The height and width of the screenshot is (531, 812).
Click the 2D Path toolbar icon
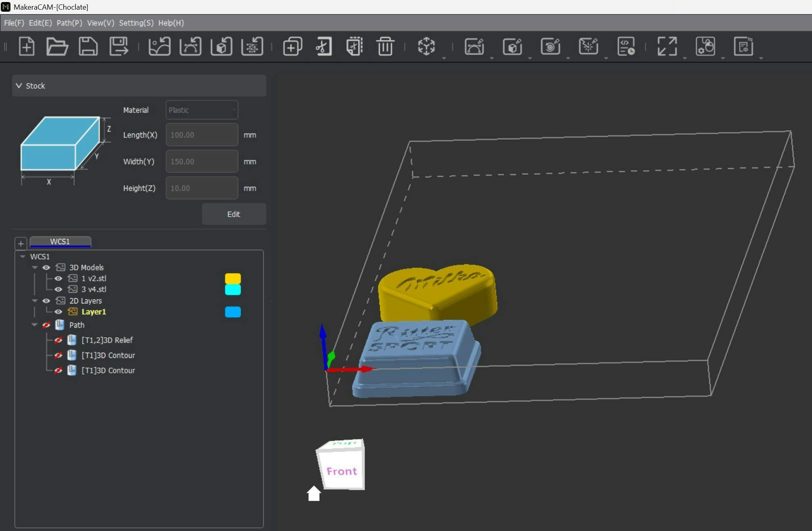pyautogui.click(x=474, y=46)
